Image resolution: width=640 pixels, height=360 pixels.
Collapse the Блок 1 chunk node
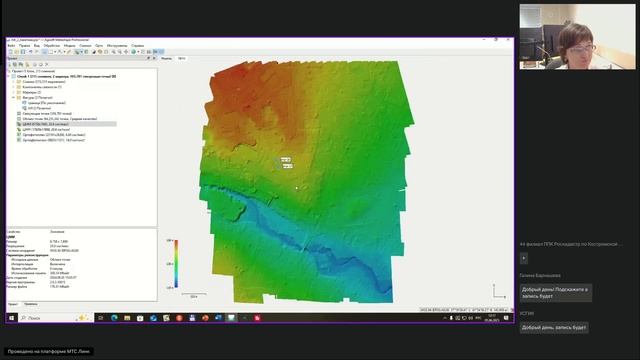9,76
